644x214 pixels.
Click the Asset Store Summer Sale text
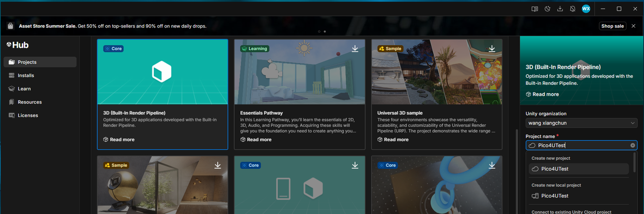point(48,26)
